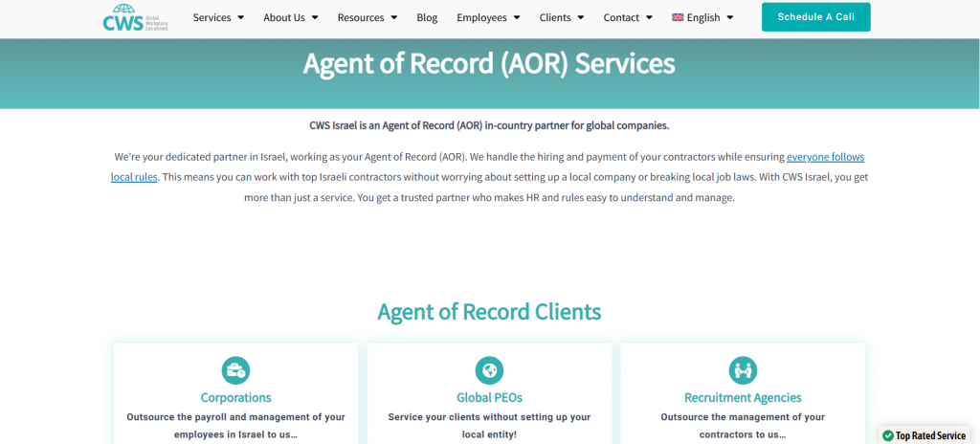Expand the About Us dropdown arrow
Screen dimensions: 980x444
click(x=314, y=17)
